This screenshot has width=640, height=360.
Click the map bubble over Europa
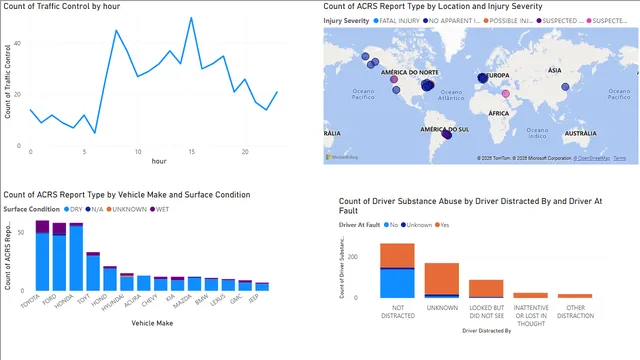(482, 78)
